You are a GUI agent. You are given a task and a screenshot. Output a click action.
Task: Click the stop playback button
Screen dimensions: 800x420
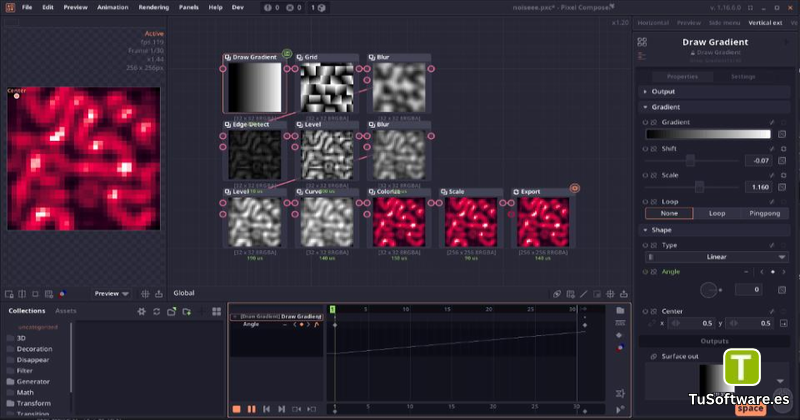[236, 409]
